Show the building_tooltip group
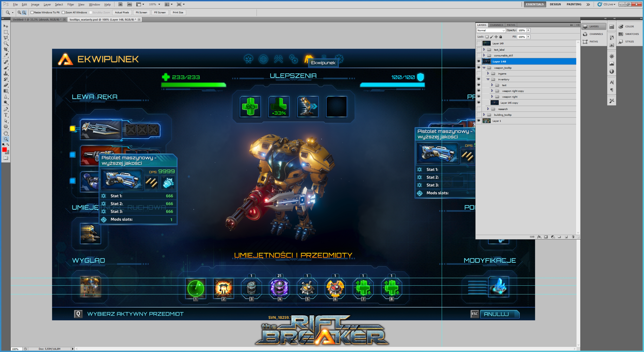This screenshot has width=644, height=352. coord(479,115)
